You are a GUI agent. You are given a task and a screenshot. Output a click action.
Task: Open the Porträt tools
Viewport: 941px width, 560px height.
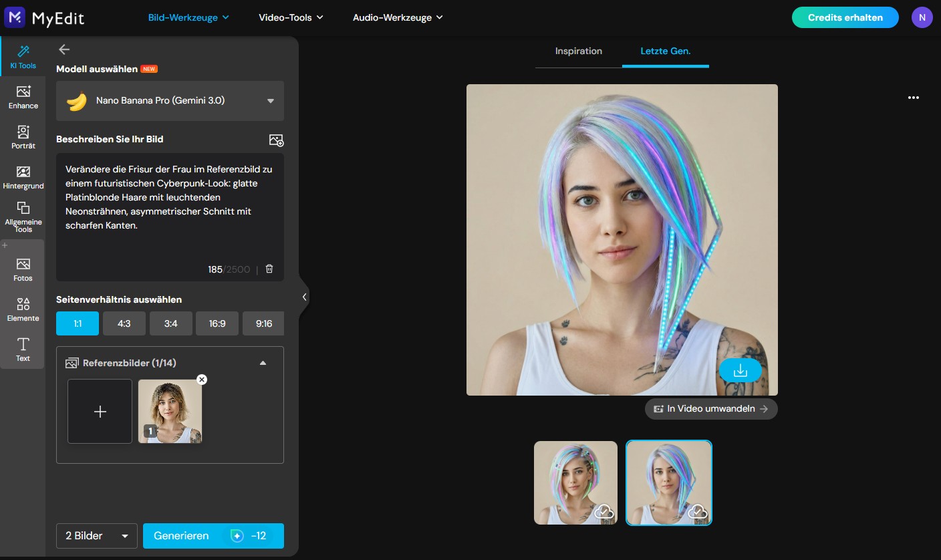click(23, 137)
